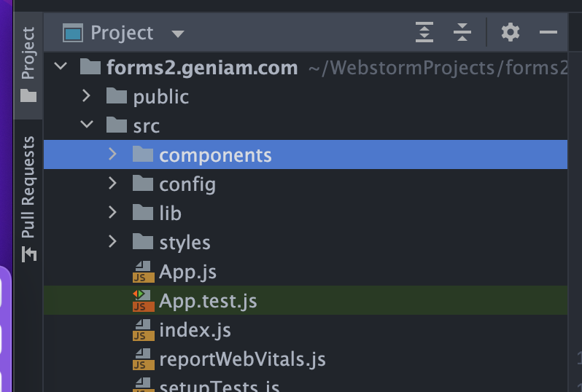Switch to the Project side tab
Screen dimensions: 582x392
point(28,64)
